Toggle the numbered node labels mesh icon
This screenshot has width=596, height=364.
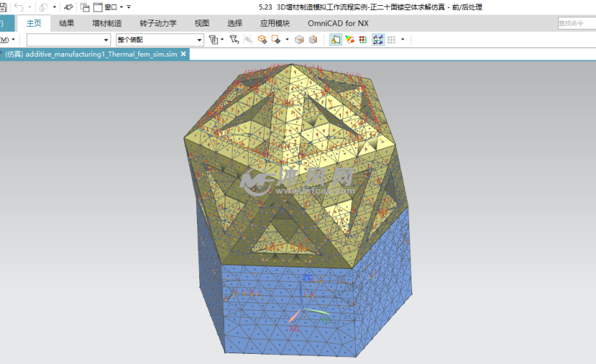378,39
